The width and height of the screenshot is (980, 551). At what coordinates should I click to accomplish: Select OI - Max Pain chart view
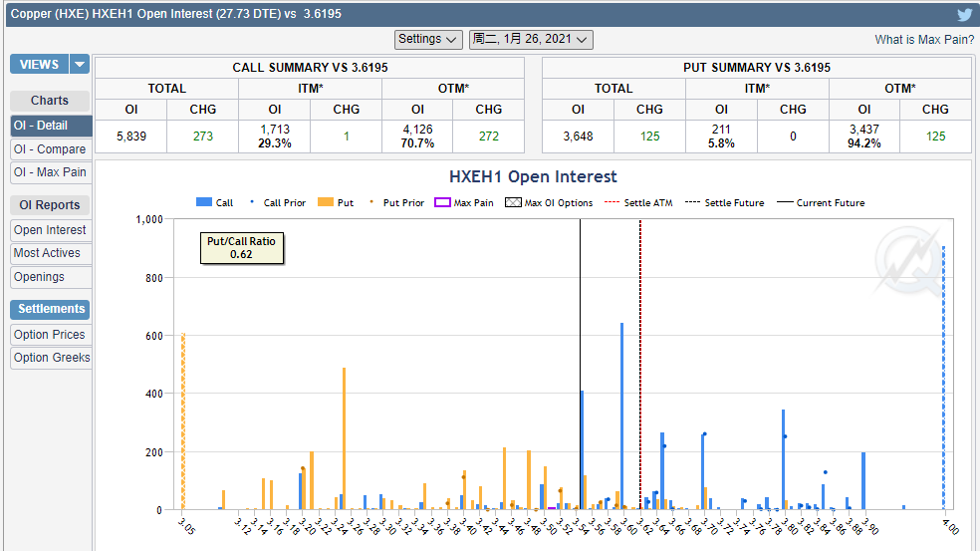click(x=50, y=172)
